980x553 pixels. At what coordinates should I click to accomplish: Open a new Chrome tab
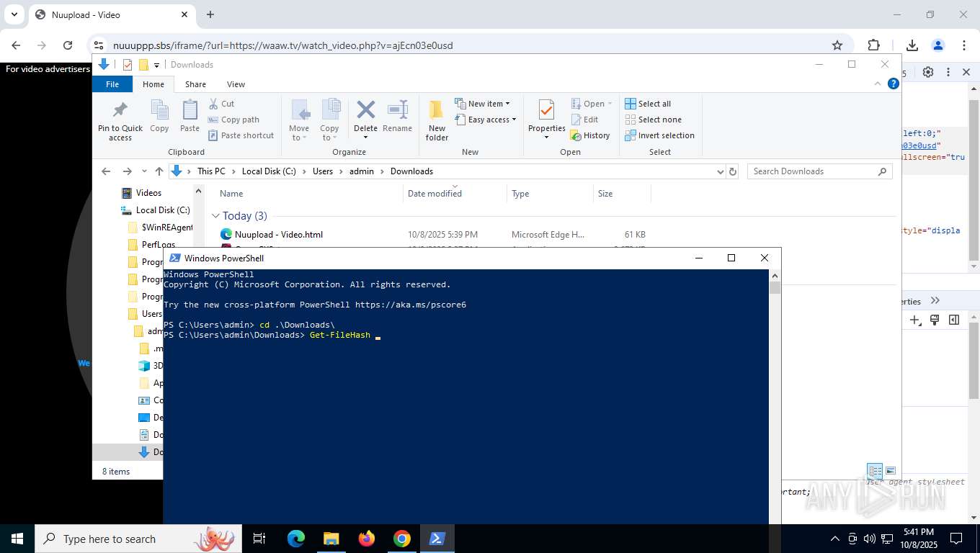point(210,14)
